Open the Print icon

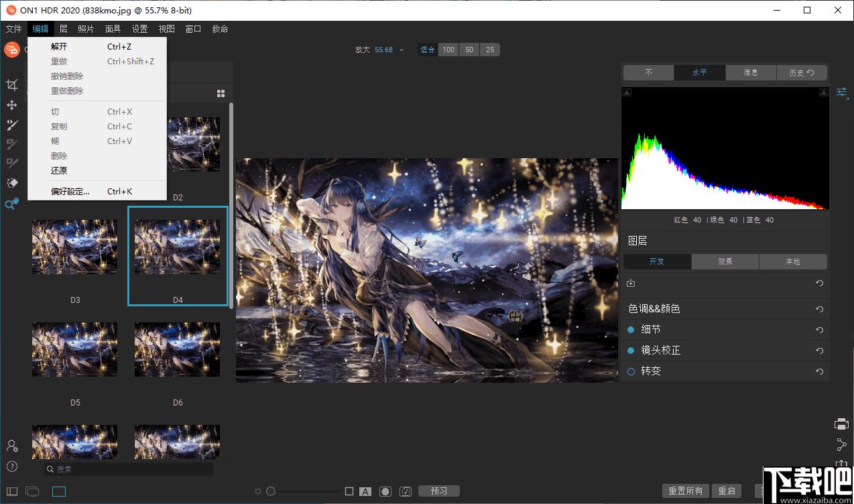coord(842,424)
